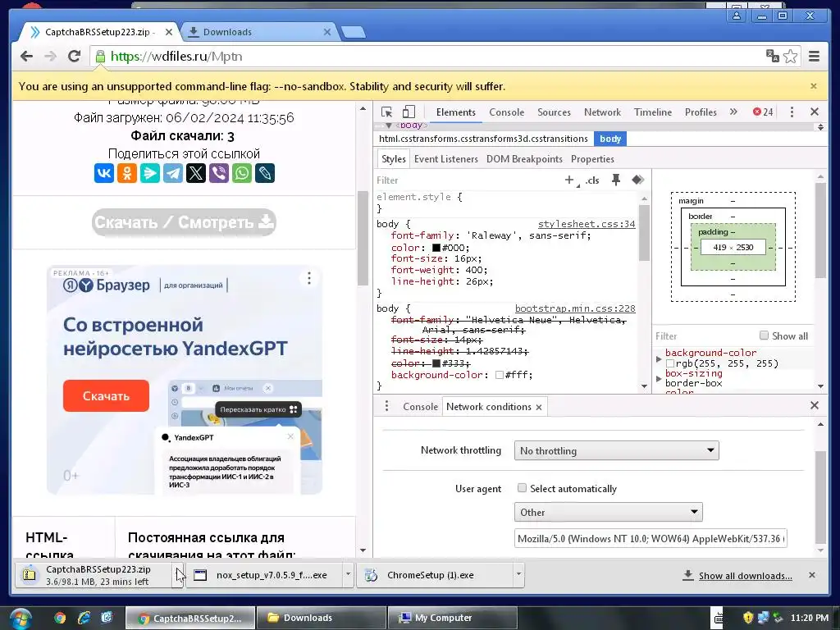Select Event Listeners sidebar tab
The height and width of the screenshot is (630, 840).
pyautogui.click(x=445, y=159)
